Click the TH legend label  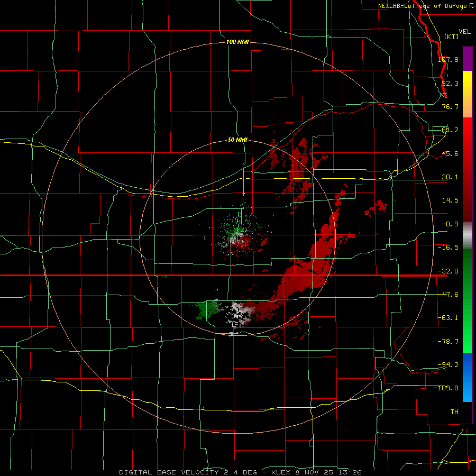(454, 411)
